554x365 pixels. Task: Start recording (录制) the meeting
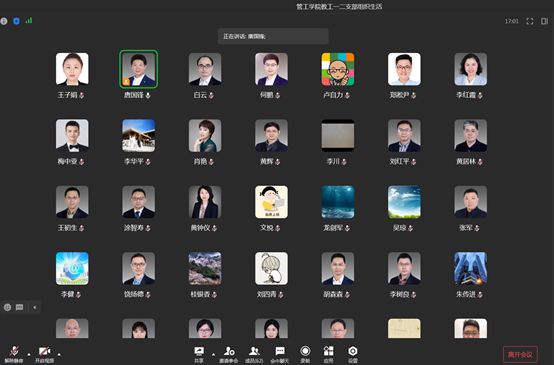point(305,354)
